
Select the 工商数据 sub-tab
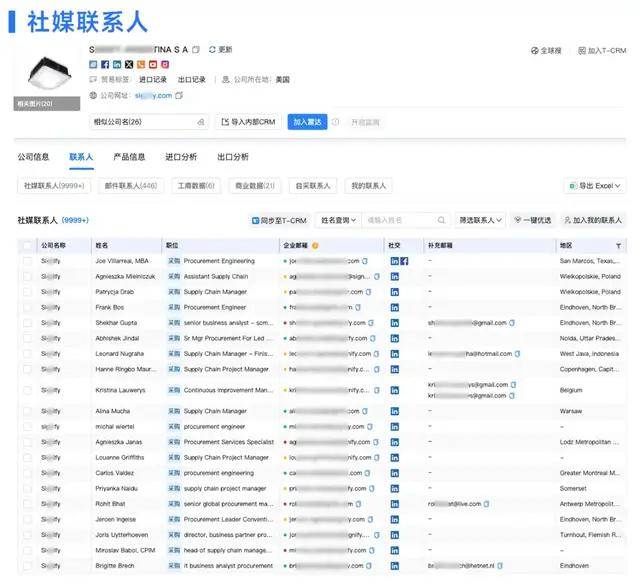tap(196, 186)
